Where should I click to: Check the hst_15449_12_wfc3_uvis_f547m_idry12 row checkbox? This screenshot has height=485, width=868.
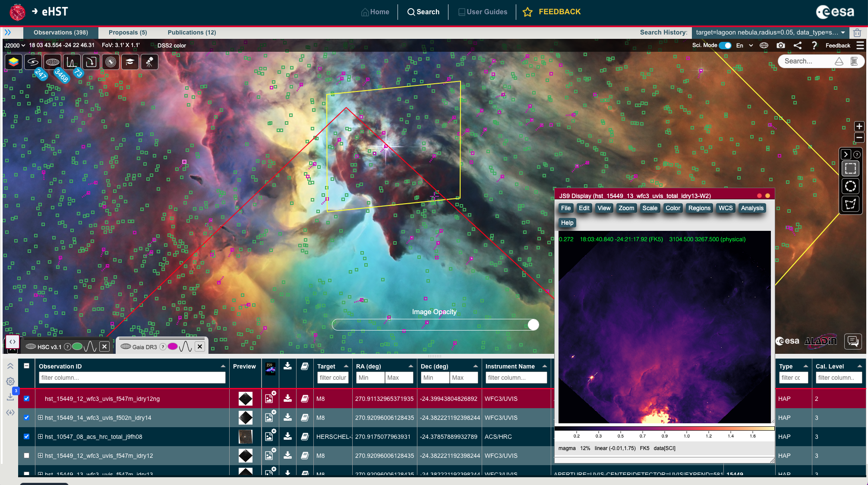tap(27, 455)
